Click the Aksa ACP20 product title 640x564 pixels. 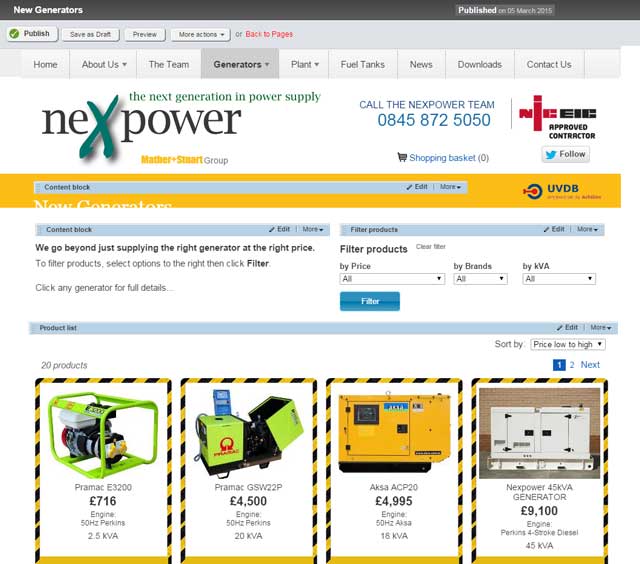coord(394,487)
